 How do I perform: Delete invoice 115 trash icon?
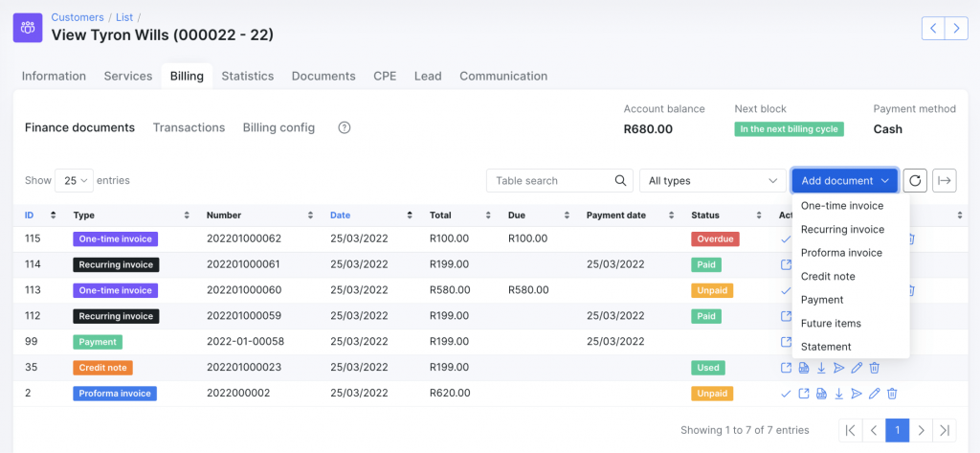click(911, 239)
